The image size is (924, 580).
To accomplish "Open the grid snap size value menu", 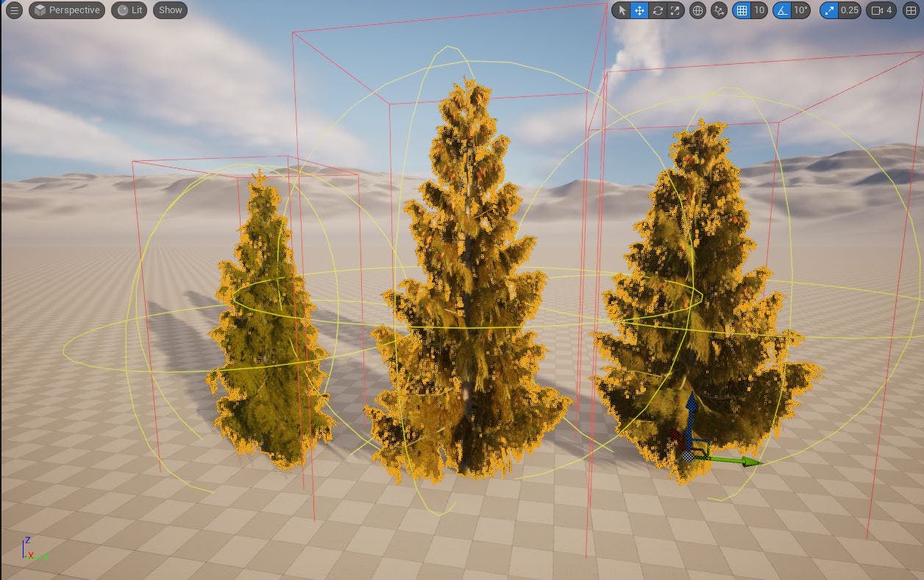I will [758, 10].
